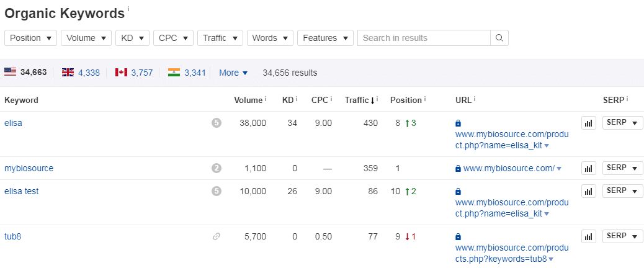The height and width of the screenshot is (268, 644).
Task: Expand the KD filter dropdown
Action: [x=132, y=38]
